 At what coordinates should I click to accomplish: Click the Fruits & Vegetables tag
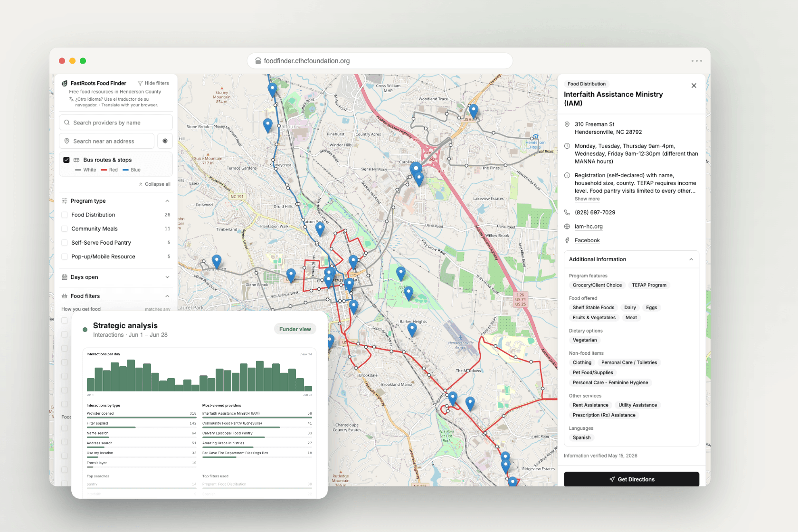[594, 318]
